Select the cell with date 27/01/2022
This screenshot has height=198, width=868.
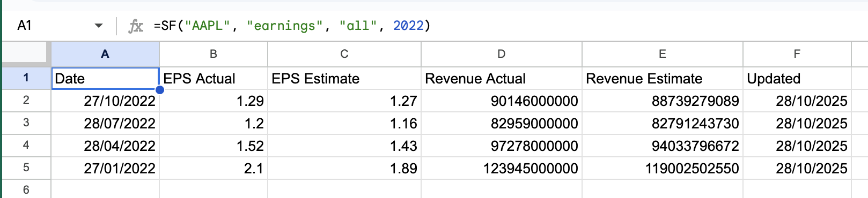pos(105,168)
